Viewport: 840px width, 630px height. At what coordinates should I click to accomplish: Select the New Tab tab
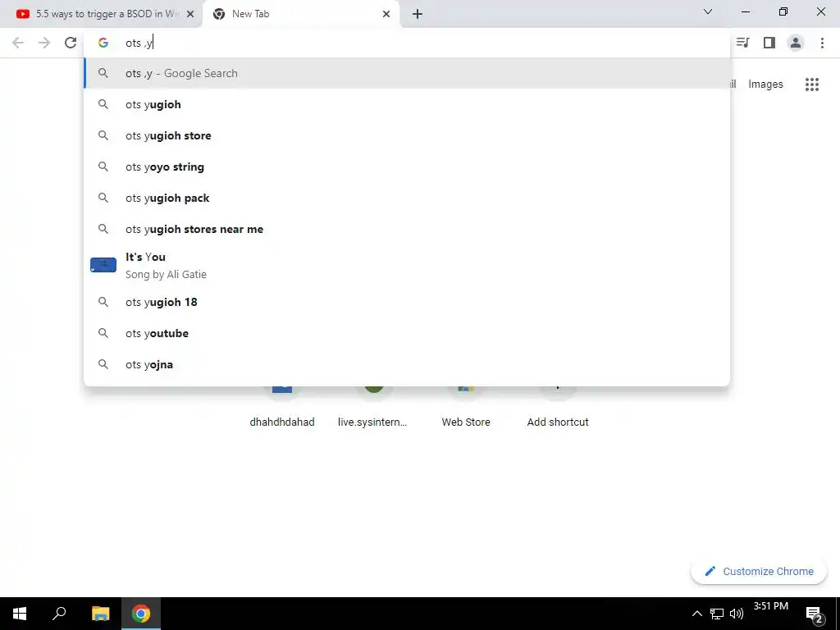300,14
